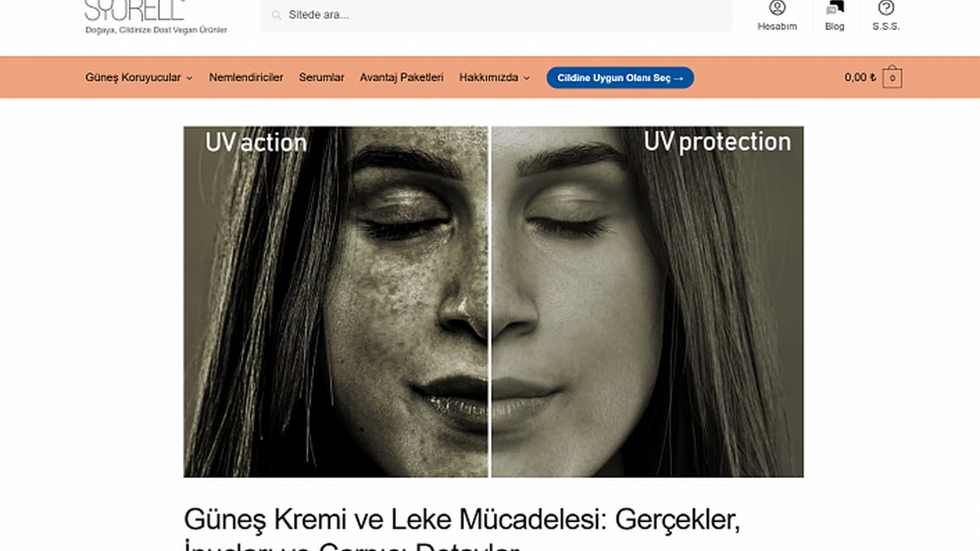This screenshot has height=551, width=980.
Task: Open the S.S.S. question mark icon
Action: coord(886,8)
